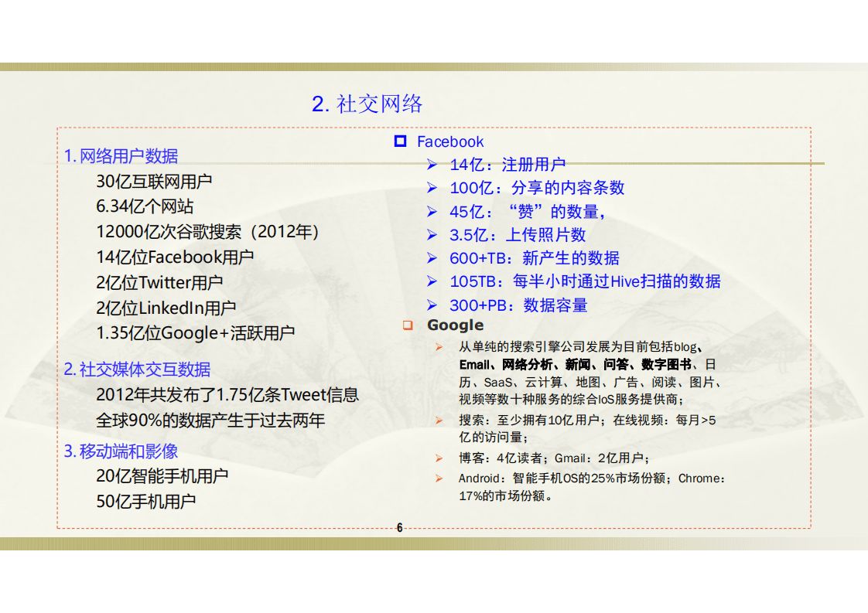The height and width of the screenshot is (613, 868).
Task: Click the arrow marker before 100亿：分享的内容条数
Action: click(432, 188)
